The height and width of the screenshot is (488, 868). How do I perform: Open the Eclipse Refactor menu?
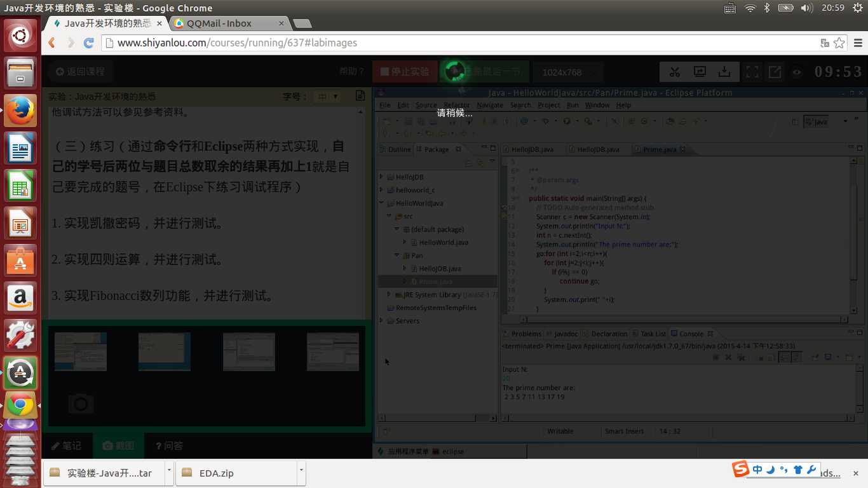pyautogui.click(x=456, y=105)
